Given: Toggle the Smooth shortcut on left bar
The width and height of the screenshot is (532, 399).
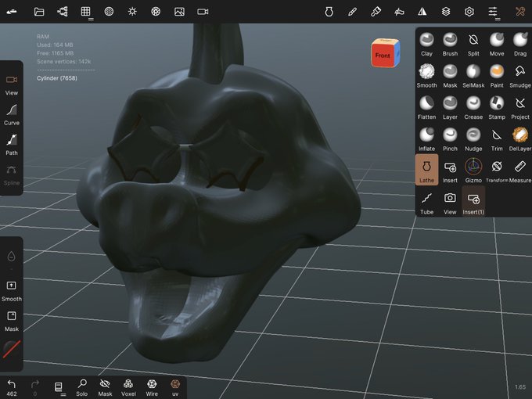Looking at the screenshot, I should pyautogui.click(x=12, y=292).
